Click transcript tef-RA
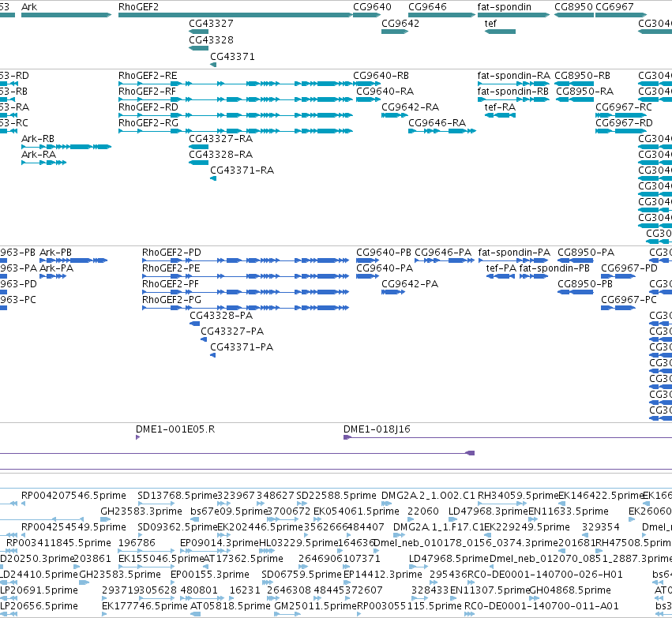Screen dimensions: 672x618 pyautogui.click(x=500, y=115)
